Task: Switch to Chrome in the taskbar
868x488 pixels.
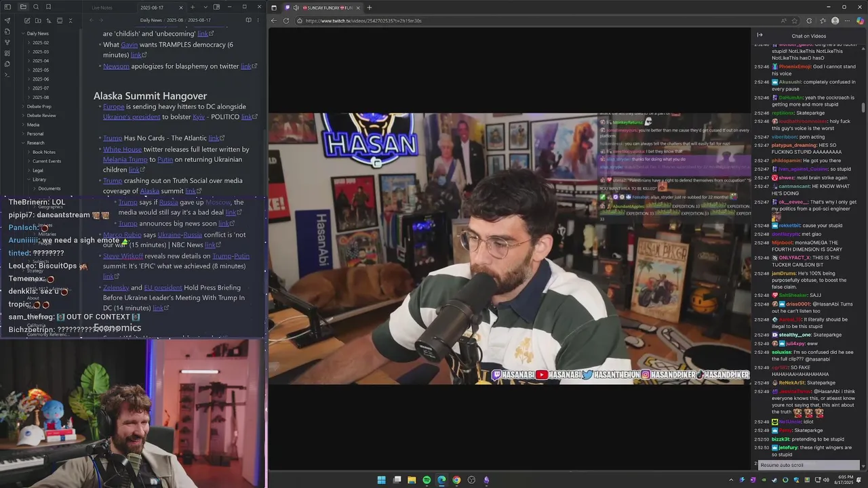Action: click(x=456, y=480)
